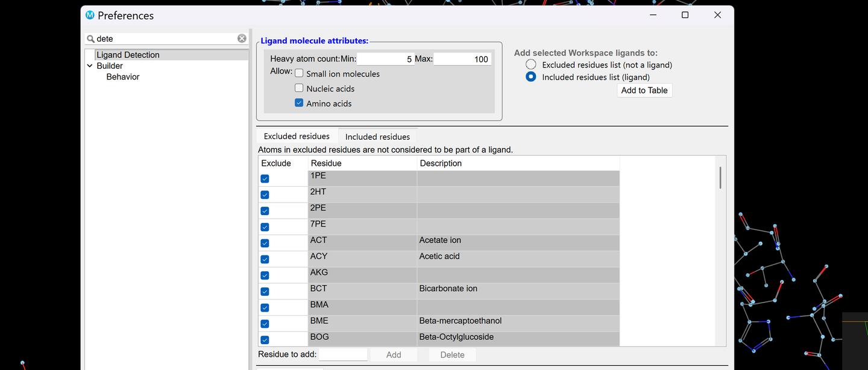868x370 pixels.
Task: Uncheck exclude box for BME residue
Action: click(265, 324)
